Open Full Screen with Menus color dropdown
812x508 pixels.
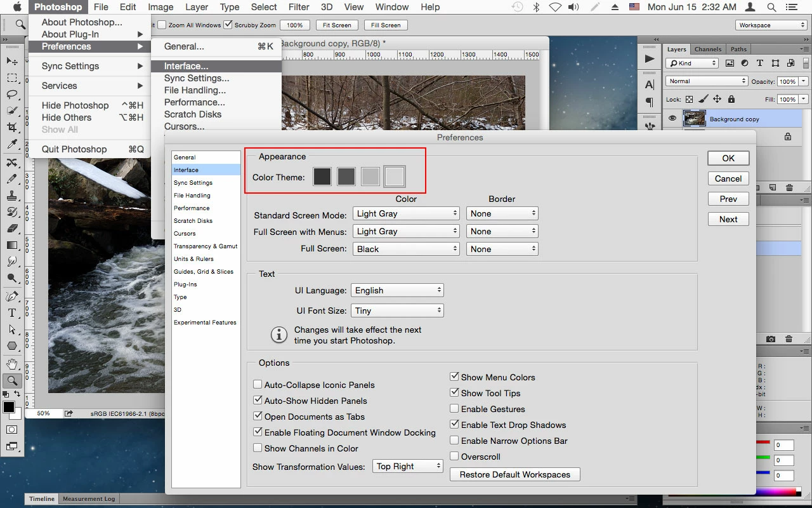pos(406,232)
